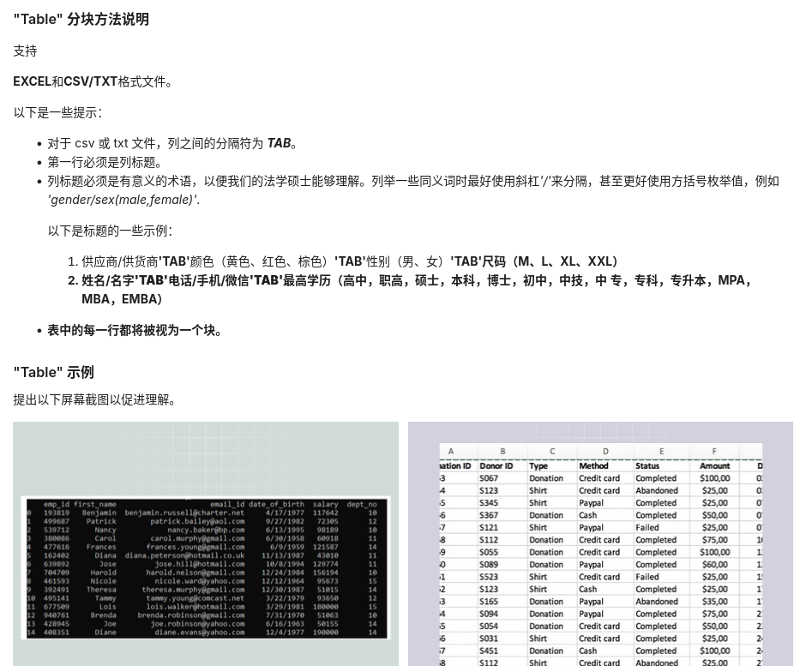Click example two starting with 姓名/名字
Screen dimensions: 812x666
pos(417,289)
